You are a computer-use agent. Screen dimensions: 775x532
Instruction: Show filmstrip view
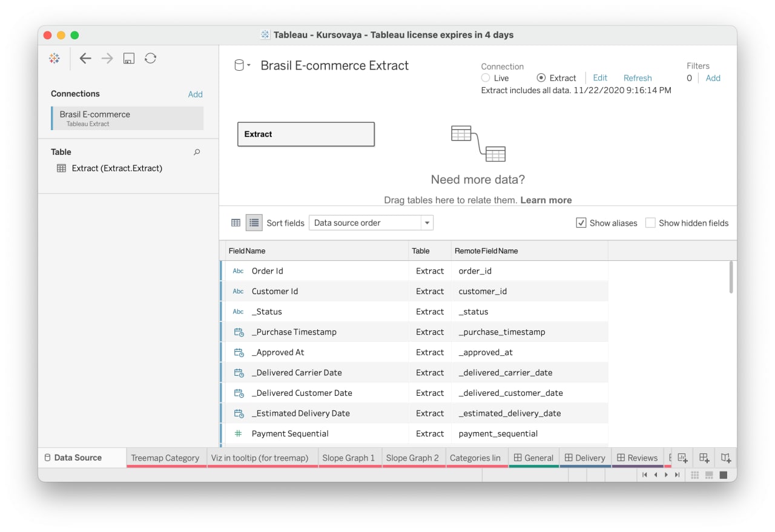(x=709, y=475)
